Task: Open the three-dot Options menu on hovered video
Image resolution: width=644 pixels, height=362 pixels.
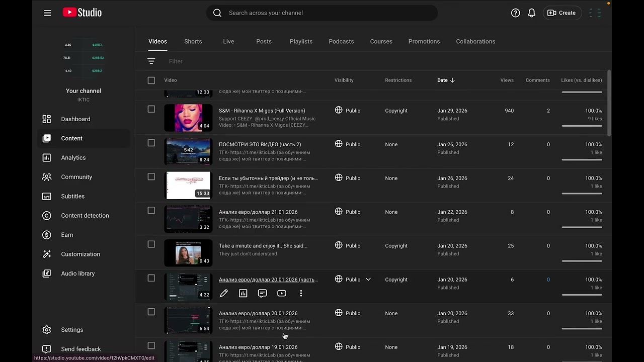Action: click(301, 293)
